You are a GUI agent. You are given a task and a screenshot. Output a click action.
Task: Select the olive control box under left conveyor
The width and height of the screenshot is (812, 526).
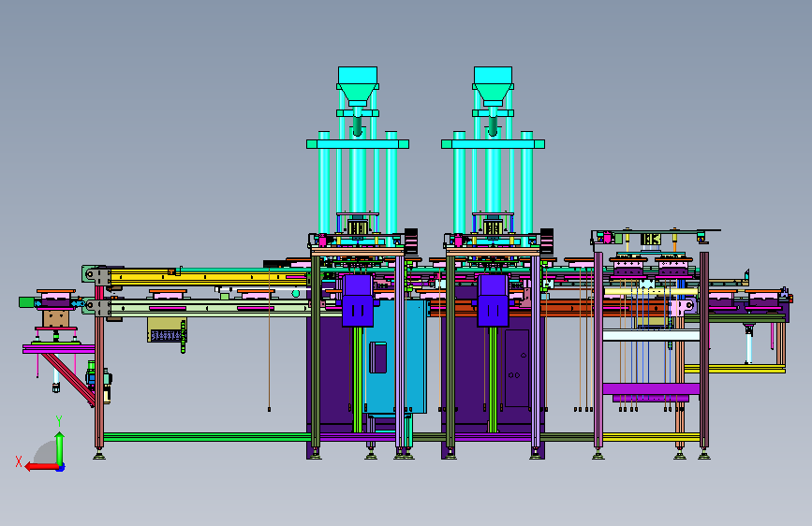166,329
